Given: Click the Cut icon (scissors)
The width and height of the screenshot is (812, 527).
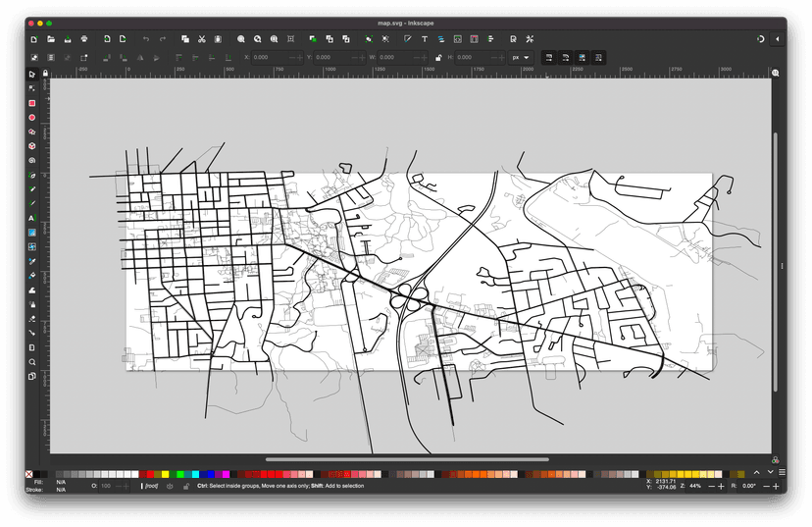Looking at the screenshot, I should [201, 39].
